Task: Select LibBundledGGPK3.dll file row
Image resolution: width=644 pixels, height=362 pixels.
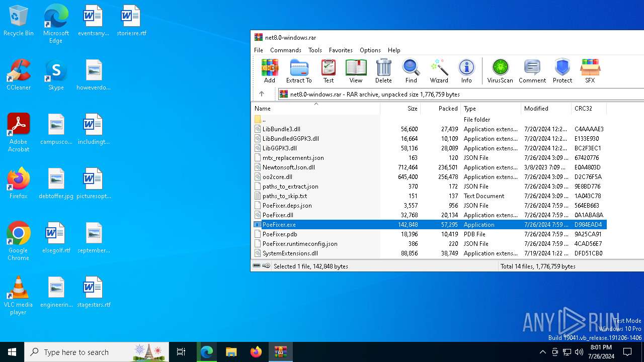Action: pyautogui.click(x=429, y=139)
